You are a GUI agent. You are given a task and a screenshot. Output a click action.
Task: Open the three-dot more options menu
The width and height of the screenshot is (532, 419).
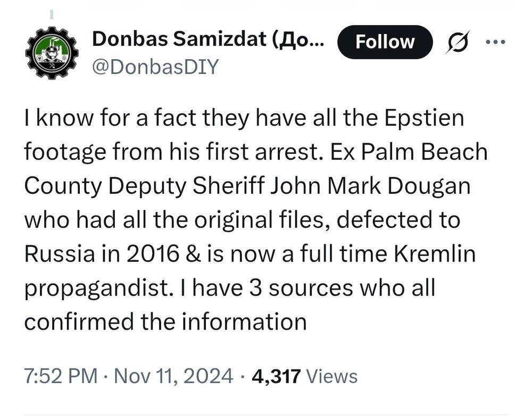pyautogui.click(x=495, y=42)
